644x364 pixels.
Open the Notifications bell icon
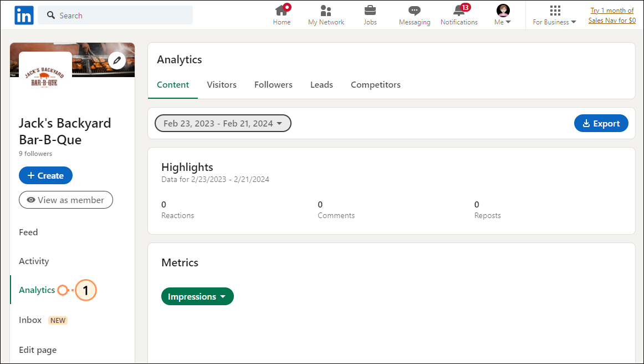459,11
